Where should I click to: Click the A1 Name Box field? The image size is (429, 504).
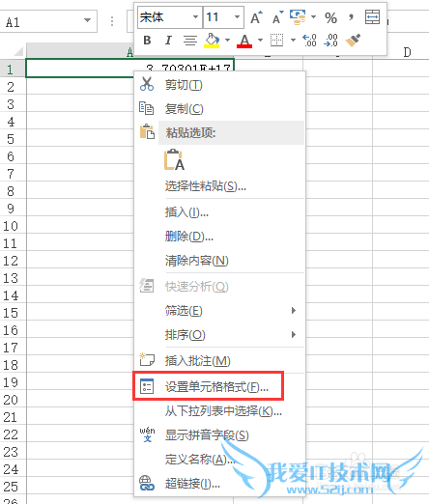[48, 21]
